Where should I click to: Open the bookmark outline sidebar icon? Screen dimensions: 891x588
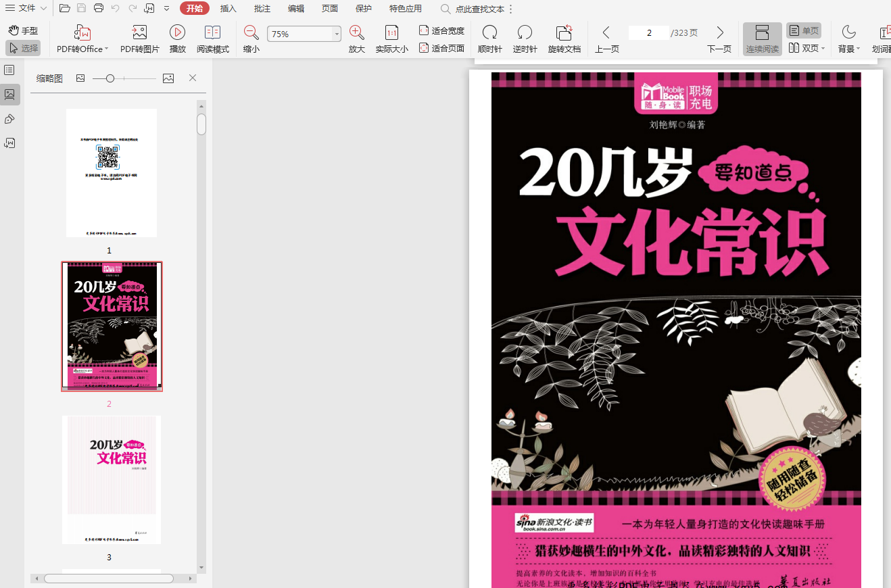pos(9,70)
